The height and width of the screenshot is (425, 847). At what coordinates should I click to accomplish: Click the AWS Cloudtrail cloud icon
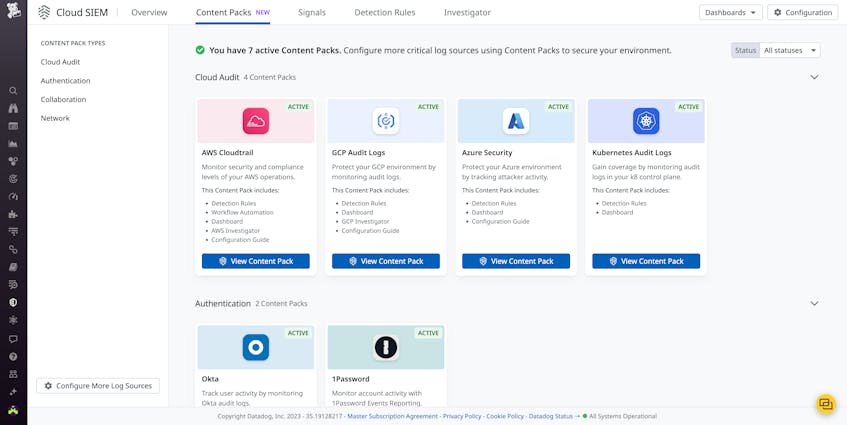256,121
